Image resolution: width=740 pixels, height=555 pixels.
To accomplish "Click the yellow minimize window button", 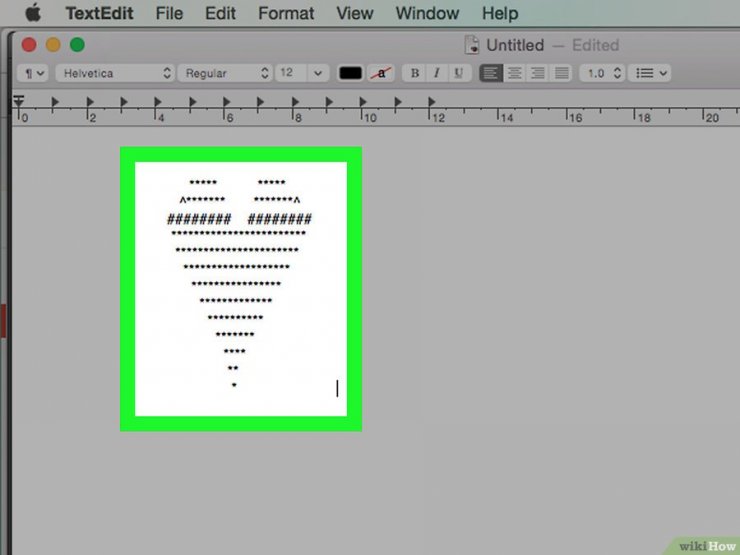I will (x=53, y=45).
